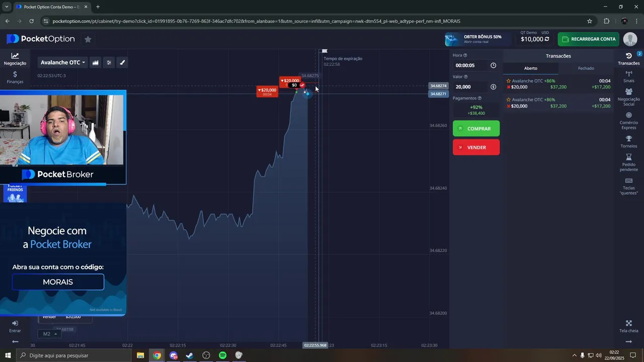The image size is (644, 362).
Task: Select the drawing tools brush icon
Action: click(122, 62)
